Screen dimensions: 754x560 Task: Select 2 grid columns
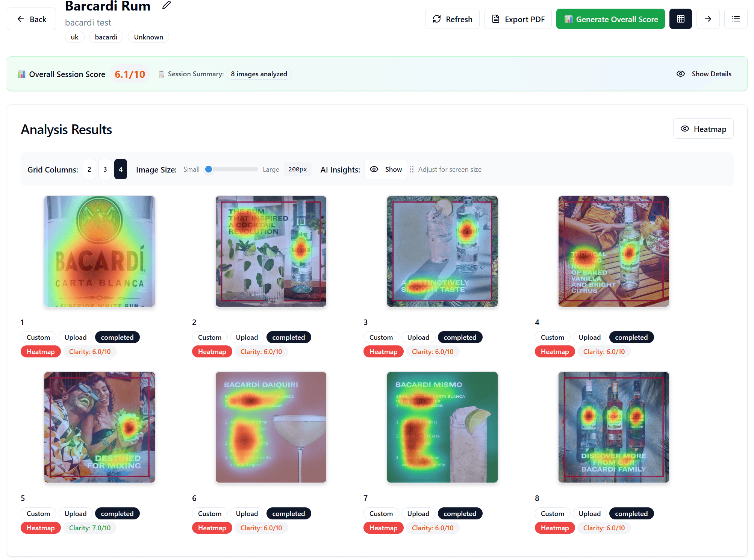pos(89,170)
